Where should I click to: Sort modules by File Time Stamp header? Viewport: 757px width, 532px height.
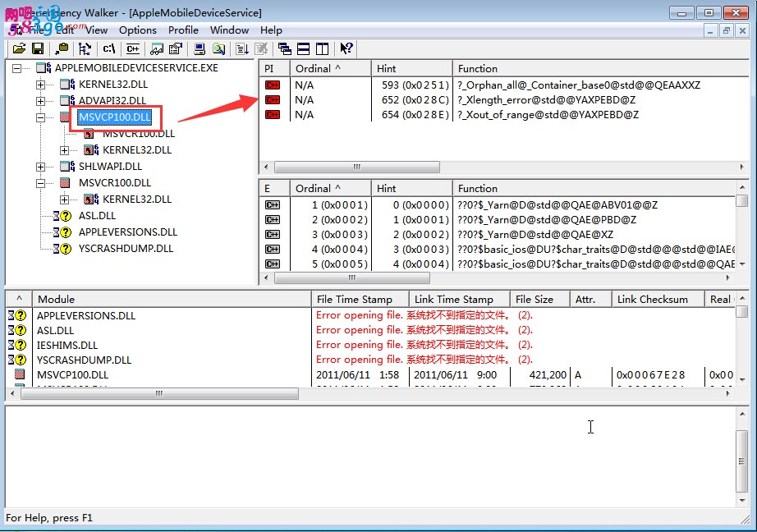click(x=360, y=300)
